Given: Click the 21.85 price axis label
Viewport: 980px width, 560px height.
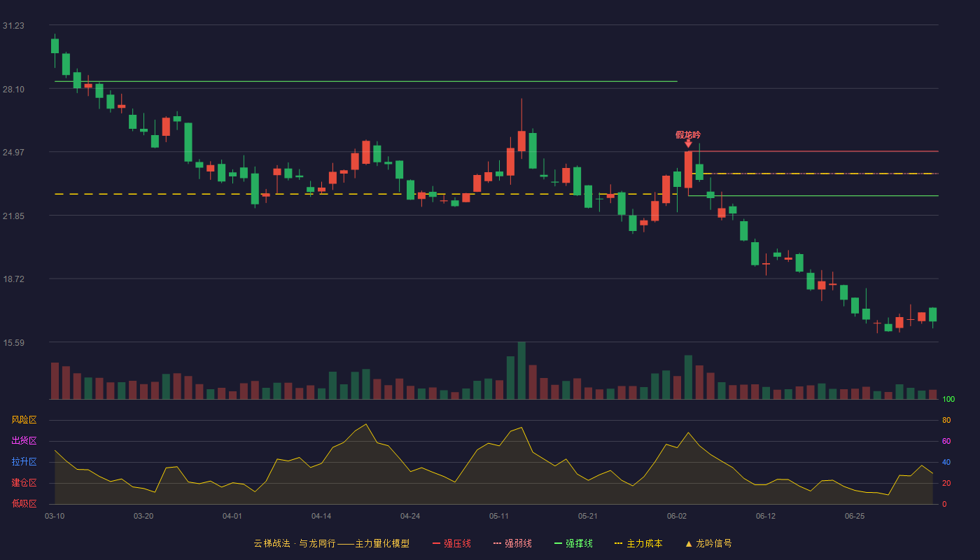Looking at the screenshot, I should tap(13, 216).
